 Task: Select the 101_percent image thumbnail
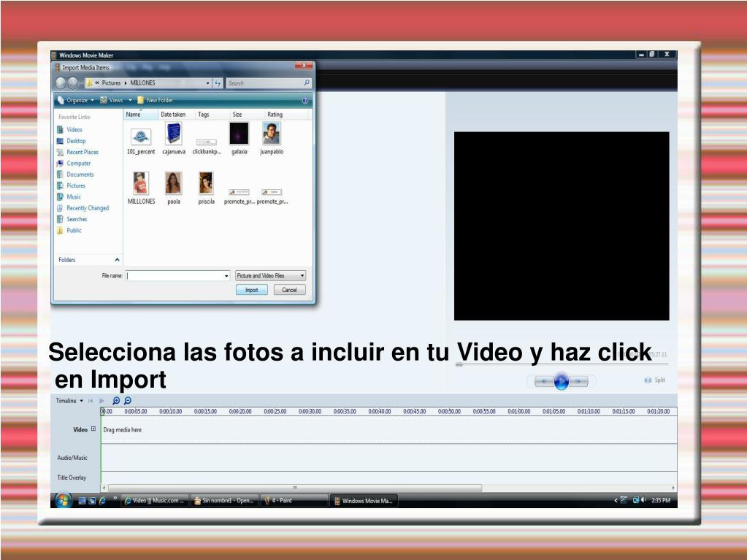tap(141, 139)
